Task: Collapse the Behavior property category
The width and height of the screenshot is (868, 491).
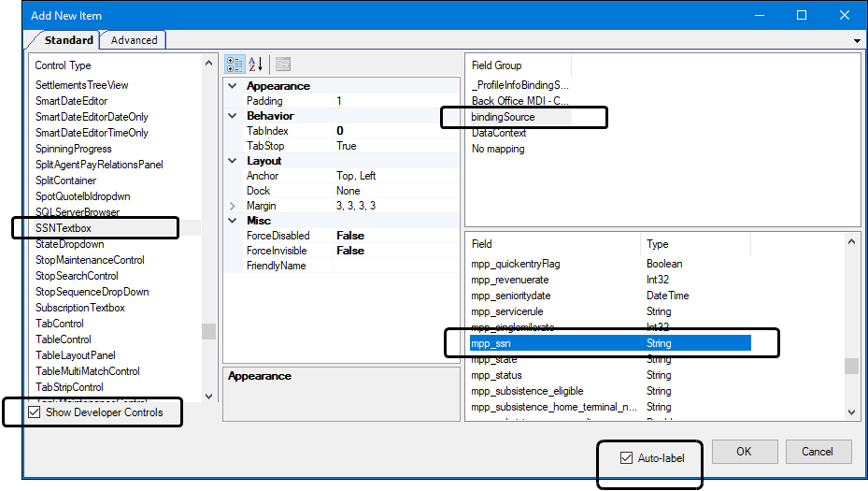Action: pos(233,116)
